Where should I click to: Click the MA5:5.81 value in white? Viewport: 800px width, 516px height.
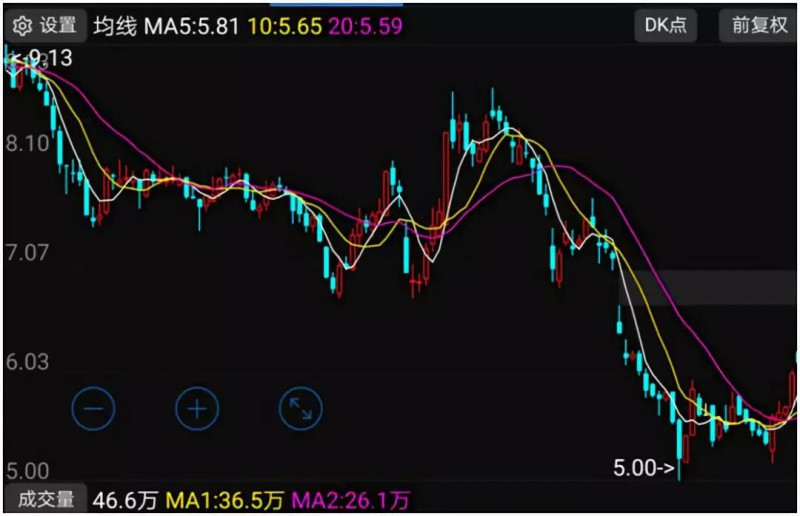tap(192, 26)
